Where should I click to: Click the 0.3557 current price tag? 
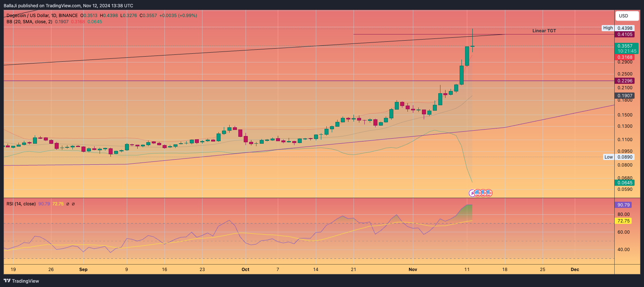pyautogui.click(x=625, y=46)
